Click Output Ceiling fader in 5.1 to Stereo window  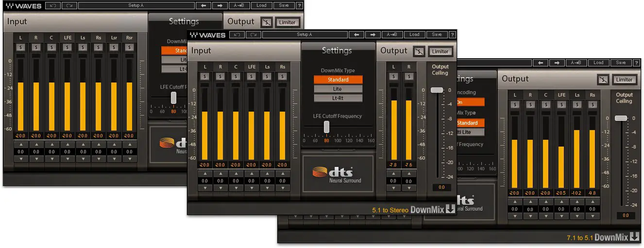[437, 90]
